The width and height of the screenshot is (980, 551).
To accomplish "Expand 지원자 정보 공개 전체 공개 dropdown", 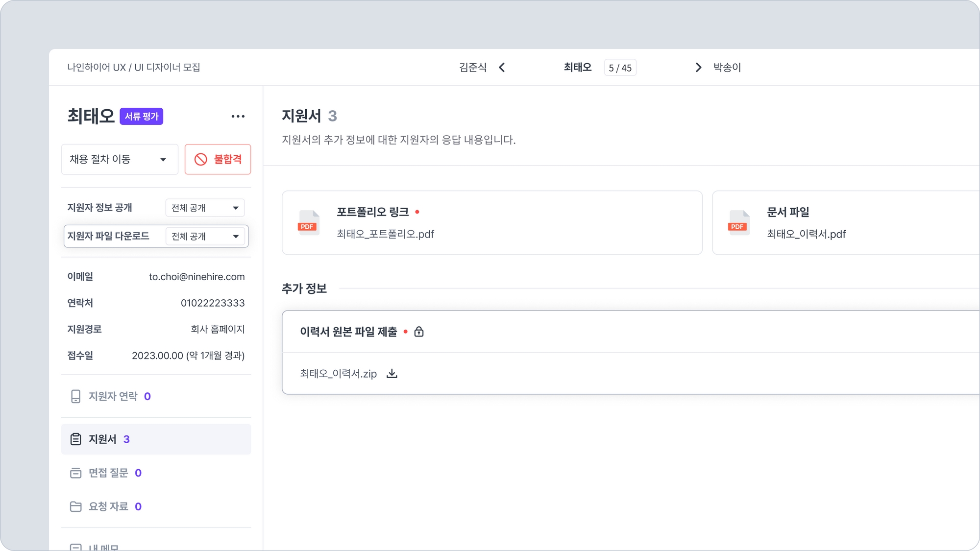I will pos(205,208).
